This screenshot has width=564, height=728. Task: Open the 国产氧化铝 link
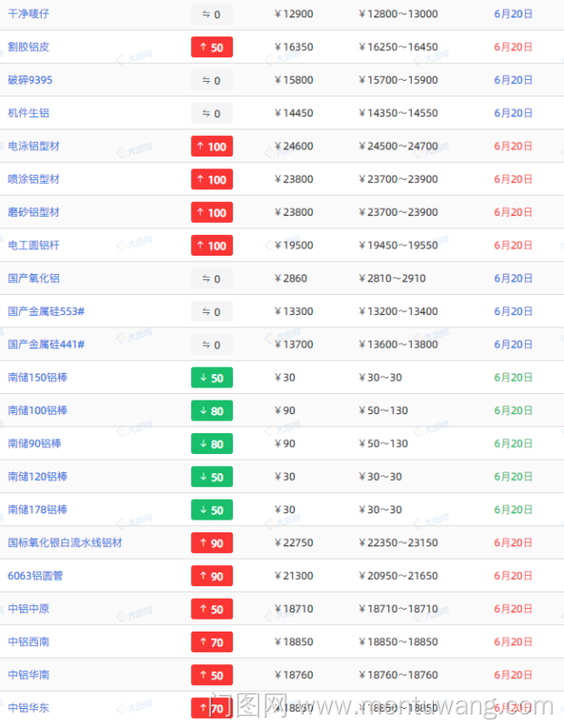coord(34,278)
